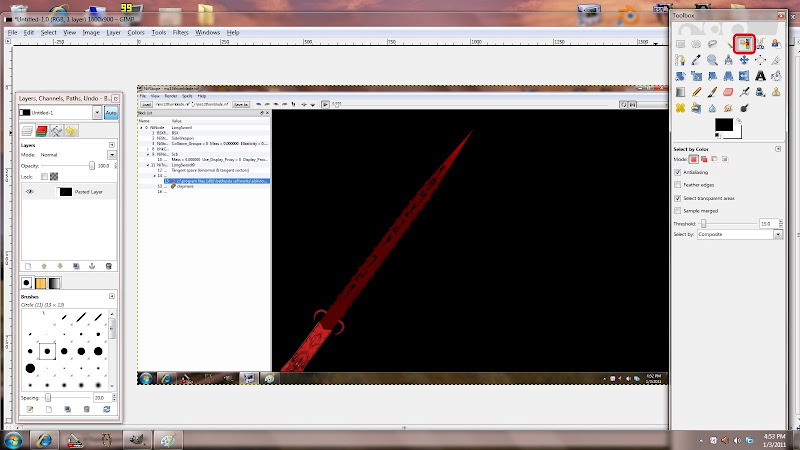Screen dimensions: 800x450
Task: Select the Select by Color tool
Action: pyautogui.click(x=743, y=44)
